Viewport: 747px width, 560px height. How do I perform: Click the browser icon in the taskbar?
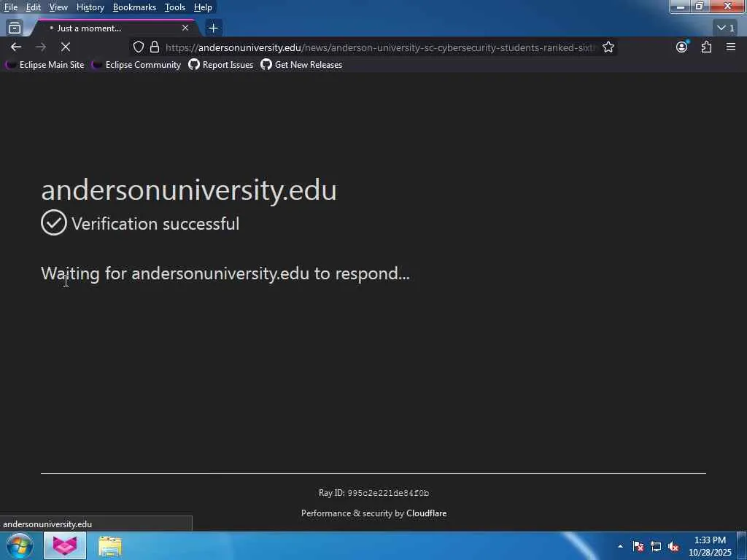[65, 546]
